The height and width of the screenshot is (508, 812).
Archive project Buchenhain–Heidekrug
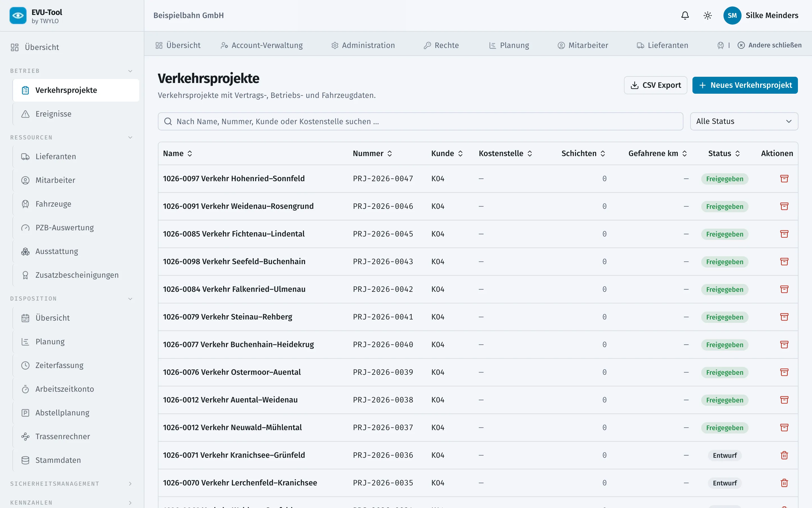(784, 344)
